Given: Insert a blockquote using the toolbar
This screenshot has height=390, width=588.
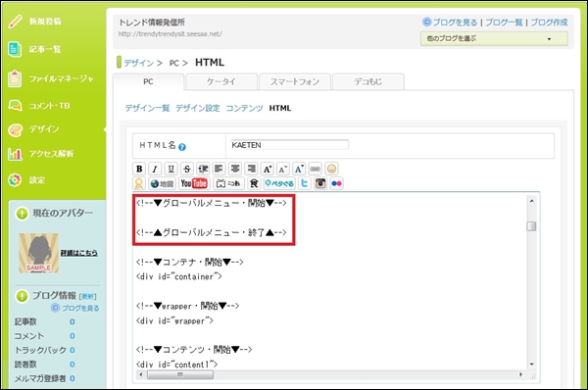Looking at the screenshot, I should point(203,169).
